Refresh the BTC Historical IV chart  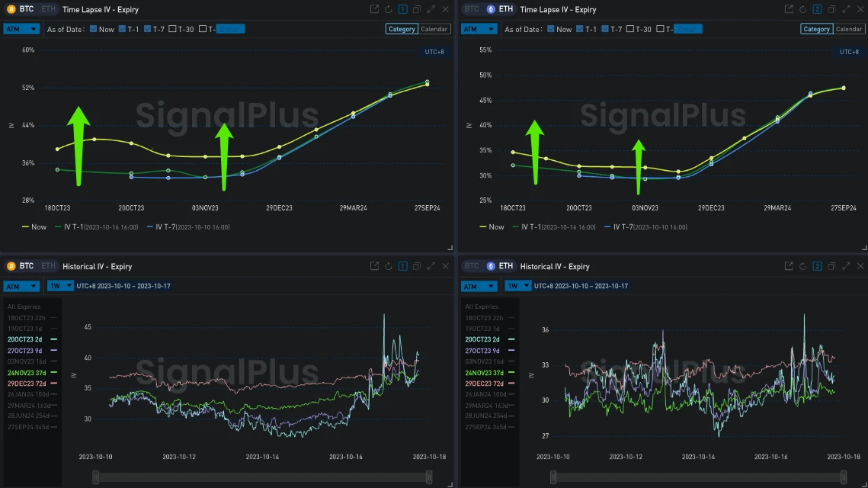click(x=388, y=266)
